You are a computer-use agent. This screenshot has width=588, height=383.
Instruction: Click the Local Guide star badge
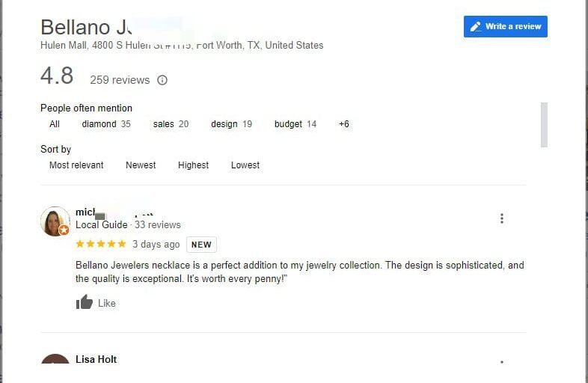point(64,230)
